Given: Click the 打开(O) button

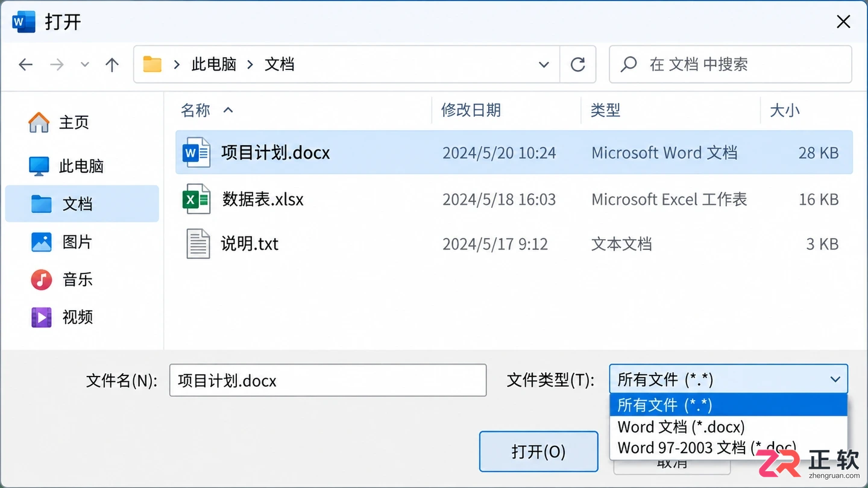Looking at the screenshot, I should 538,452.
